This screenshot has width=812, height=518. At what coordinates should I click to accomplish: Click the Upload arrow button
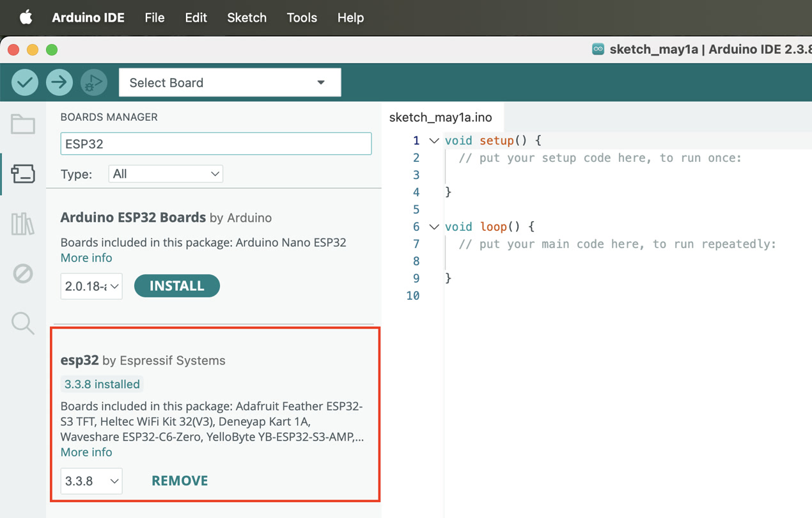pos(59,82)
